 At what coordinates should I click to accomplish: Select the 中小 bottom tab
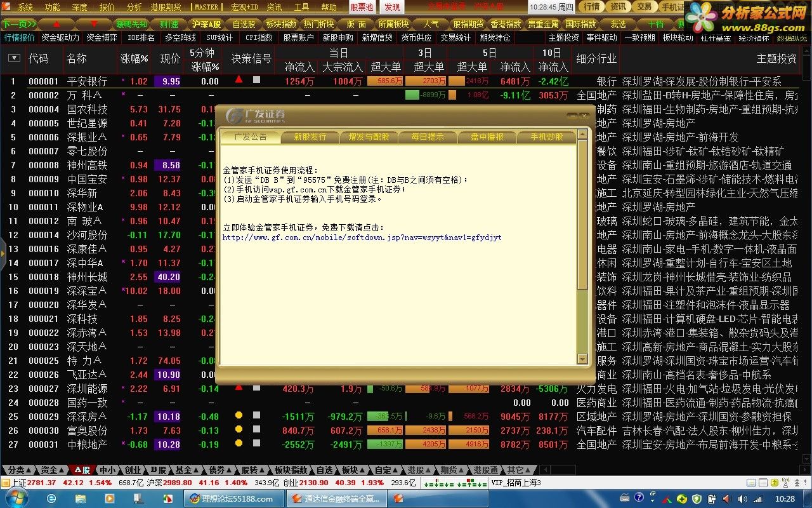click(x=107, y=470)
